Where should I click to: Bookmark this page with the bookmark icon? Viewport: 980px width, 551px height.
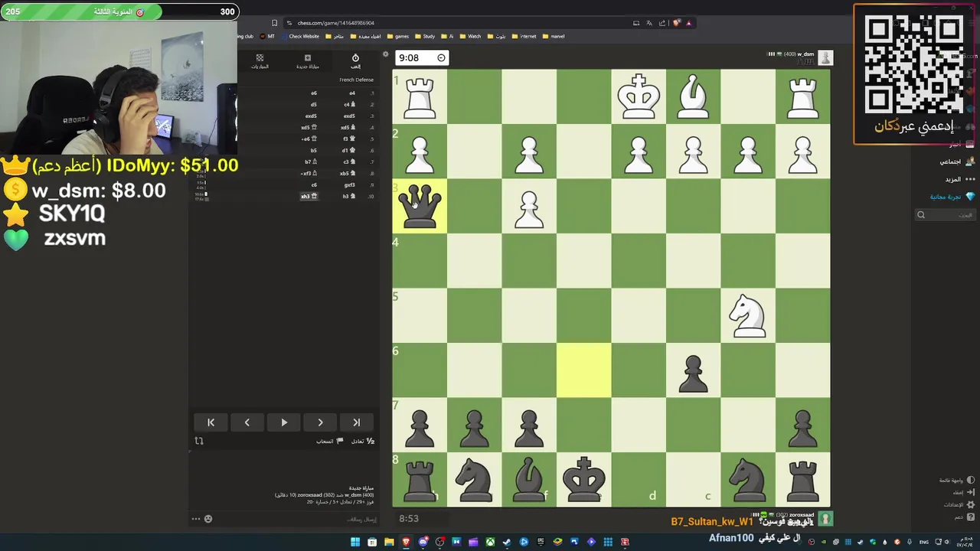coord(274,23)
